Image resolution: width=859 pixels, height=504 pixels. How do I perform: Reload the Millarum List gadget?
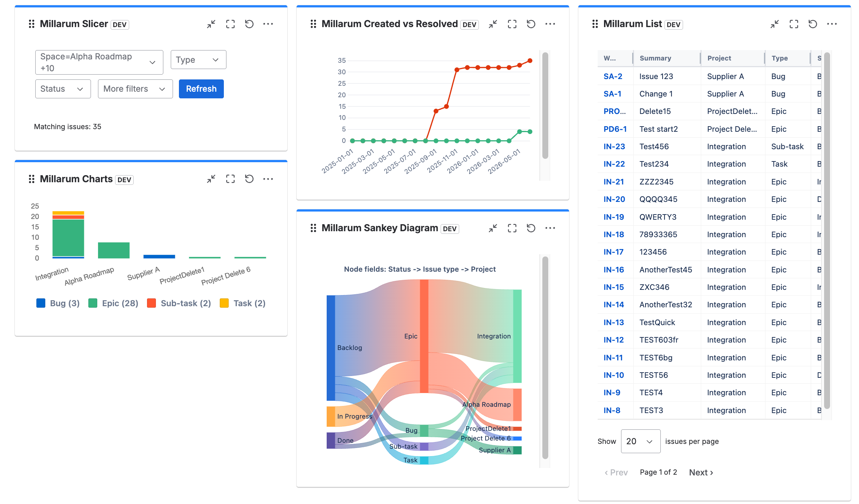point(813,24)
